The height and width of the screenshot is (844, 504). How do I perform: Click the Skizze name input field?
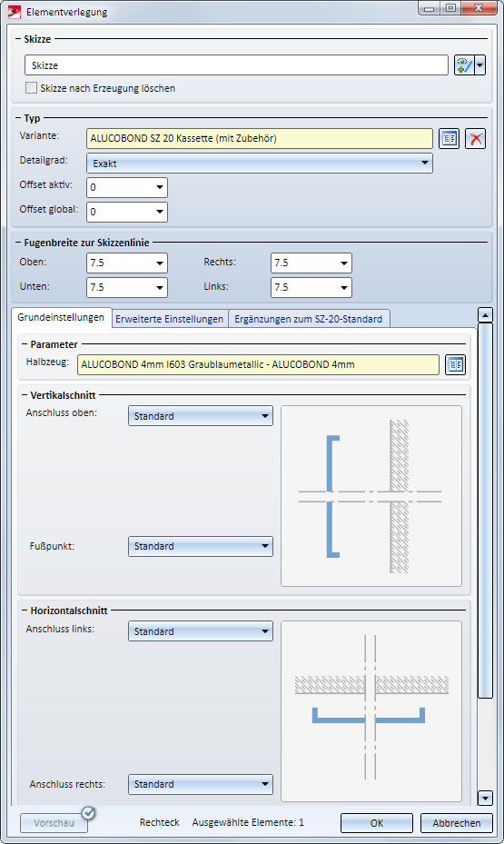(236, 65)
